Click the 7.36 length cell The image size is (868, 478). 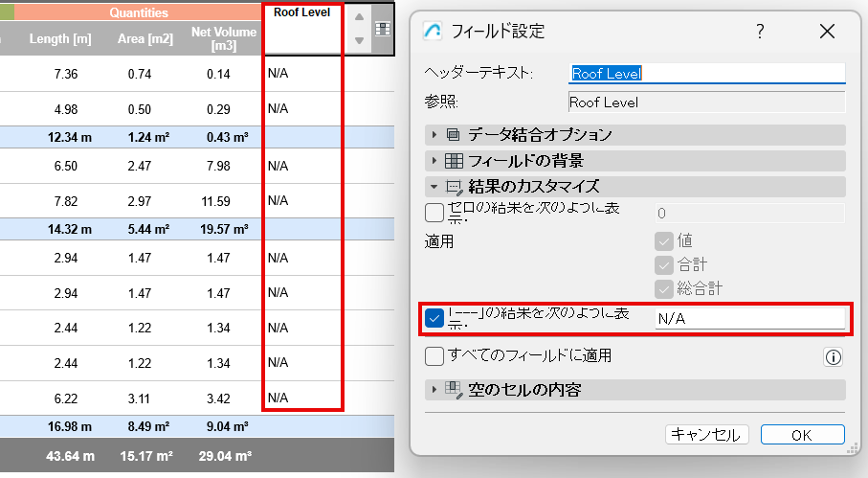tap(66, 74)
